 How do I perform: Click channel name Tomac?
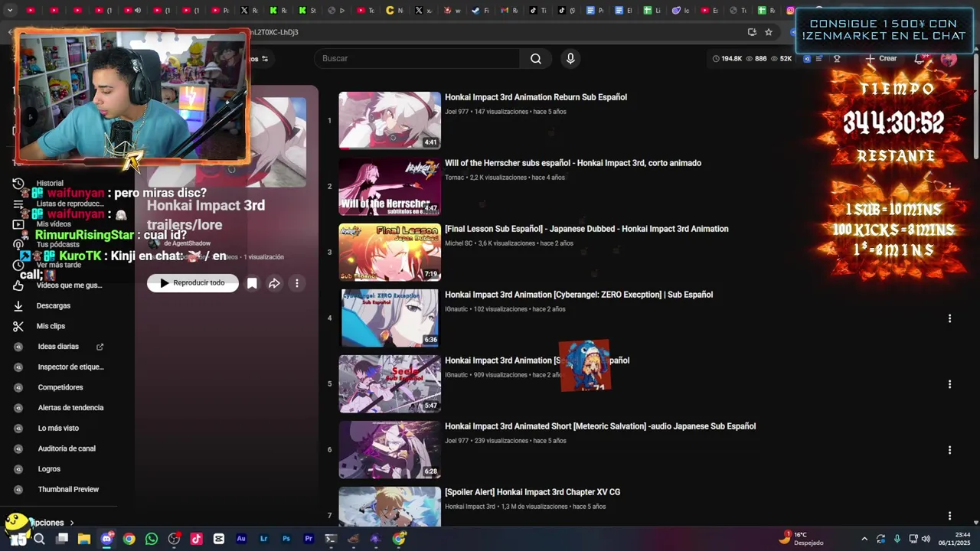[455, 178]
